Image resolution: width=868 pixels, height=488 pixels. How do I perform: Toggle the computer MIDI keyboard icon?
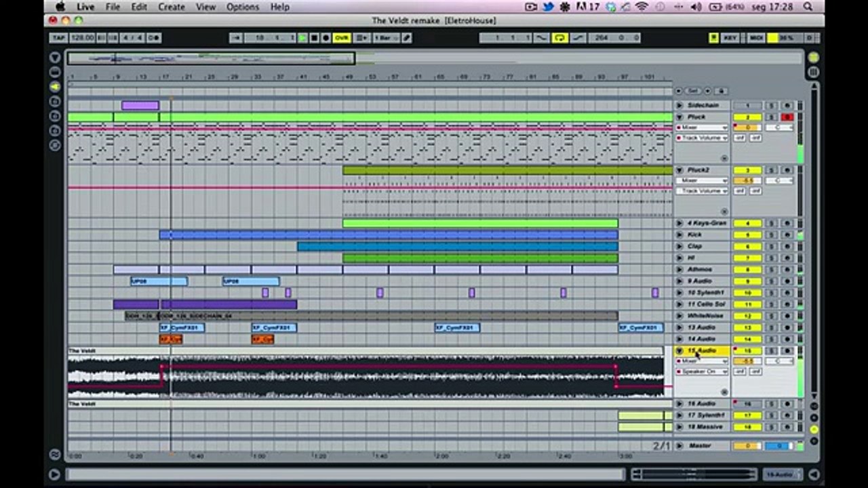coord(713,38)
